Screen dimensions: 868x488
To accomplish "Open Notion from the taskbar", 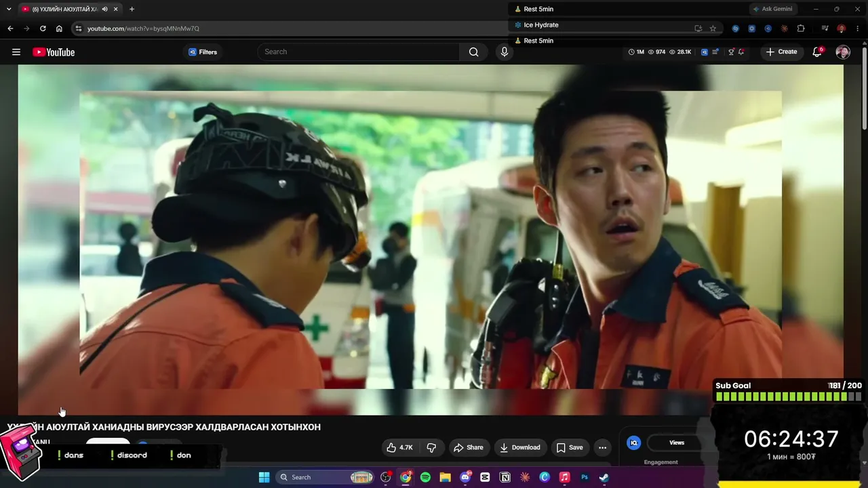I will (x=505, y=477).
